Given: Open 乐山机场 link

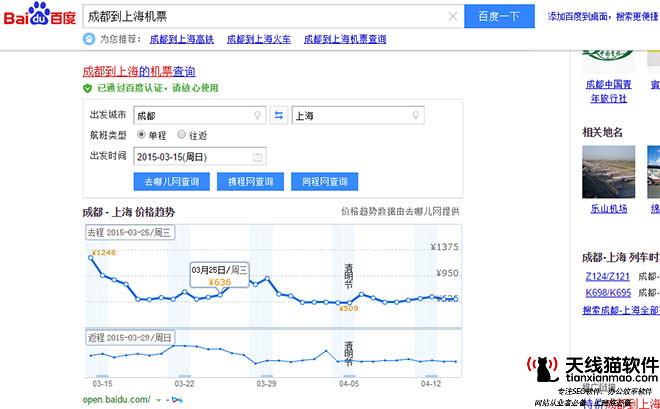Looking at the screenshot, I should point(609,208).
